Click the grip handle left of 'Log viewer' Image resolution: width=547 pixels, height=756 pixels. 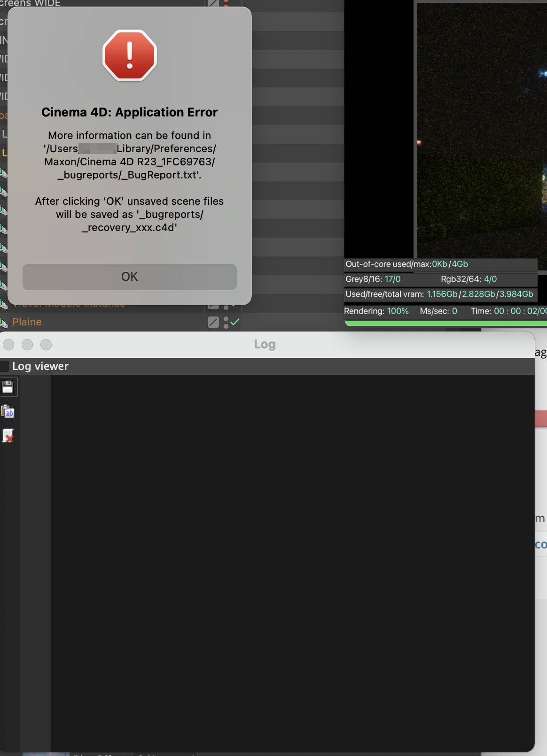[5, 366]
